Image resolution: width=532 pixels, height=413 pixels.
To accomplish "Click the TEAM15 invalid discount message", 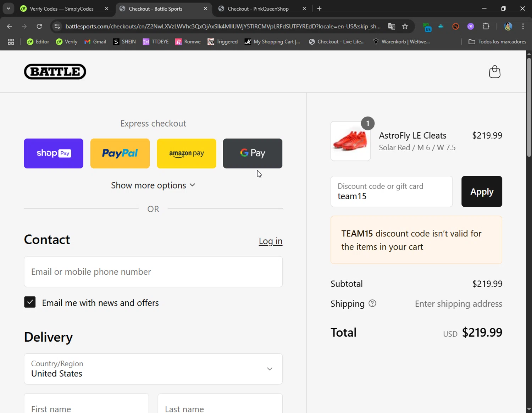I will [x=416, y=240].
